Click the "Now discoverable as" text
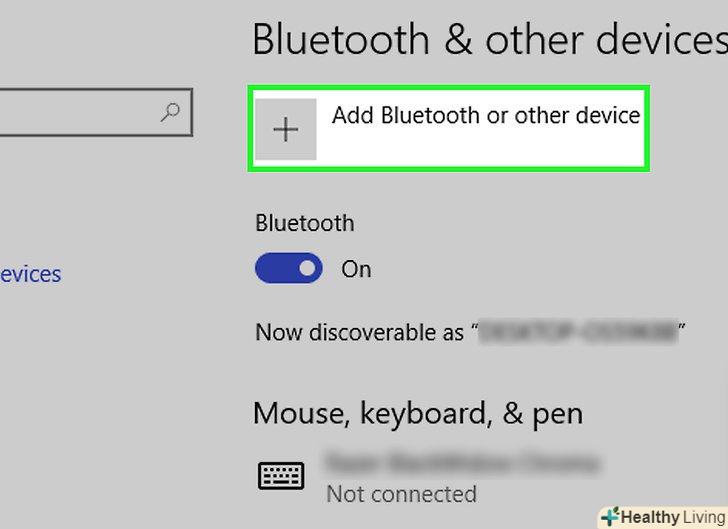Screen dimensions: 728x529 [360, 332]
